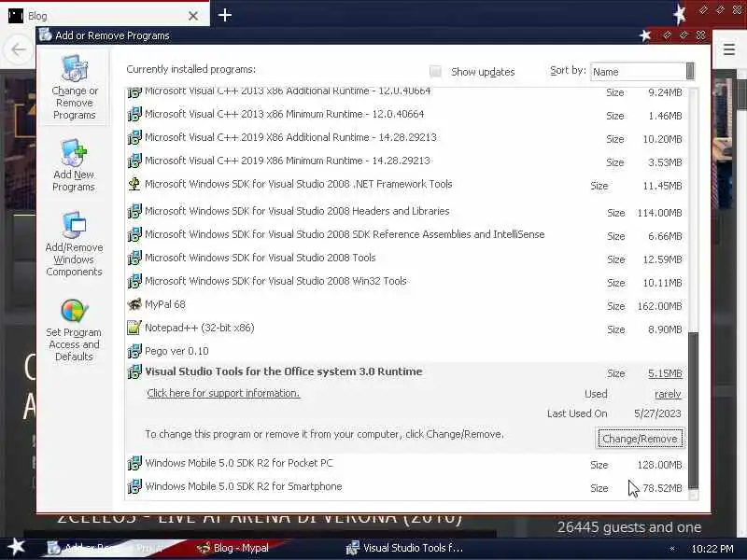Click the taskbar clock showing 10:22 PM
Image resolution: width=747 pixels, height=560 pixels.
coord(712,549)
